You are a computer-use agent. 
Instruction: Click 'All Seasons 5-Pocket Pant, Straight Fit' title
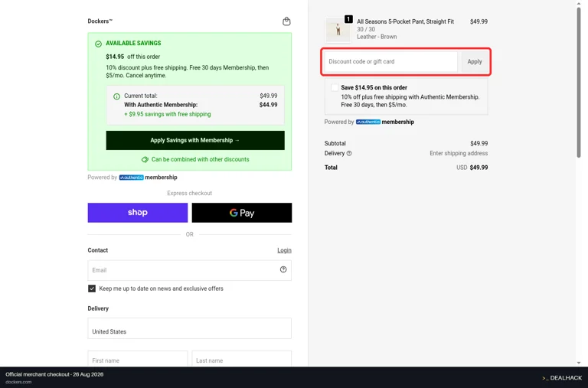(405, 21)
